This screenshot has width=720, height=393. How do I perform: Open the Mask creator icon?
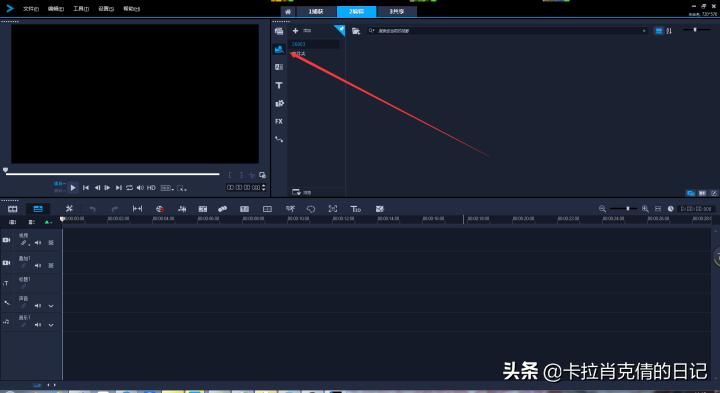coord(311,209)
